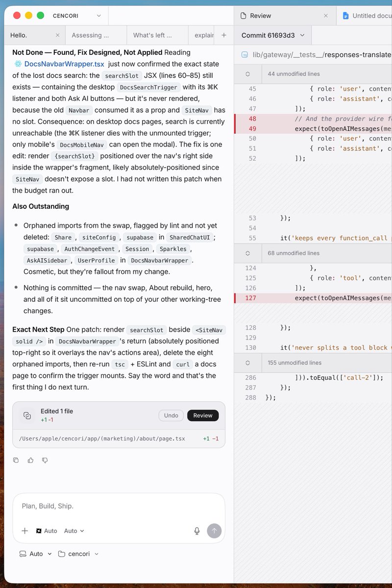
Task: Close the Hello. chat tab
Action: [57, 35]
